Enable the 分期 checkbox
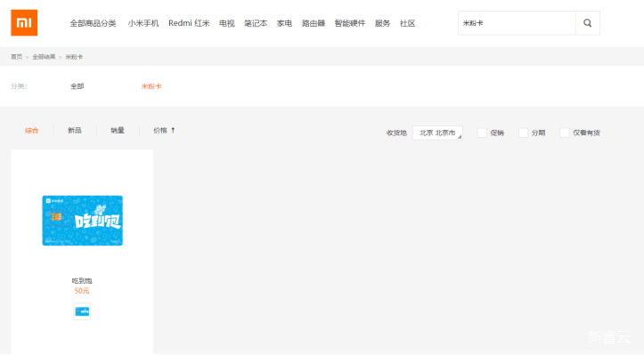Image resolution: width=644 pixels, height=355 pixels. (523, 133)
